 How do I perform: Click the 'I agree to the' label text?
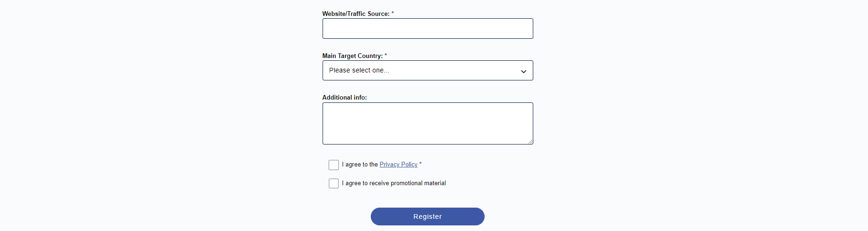[360, 165]
